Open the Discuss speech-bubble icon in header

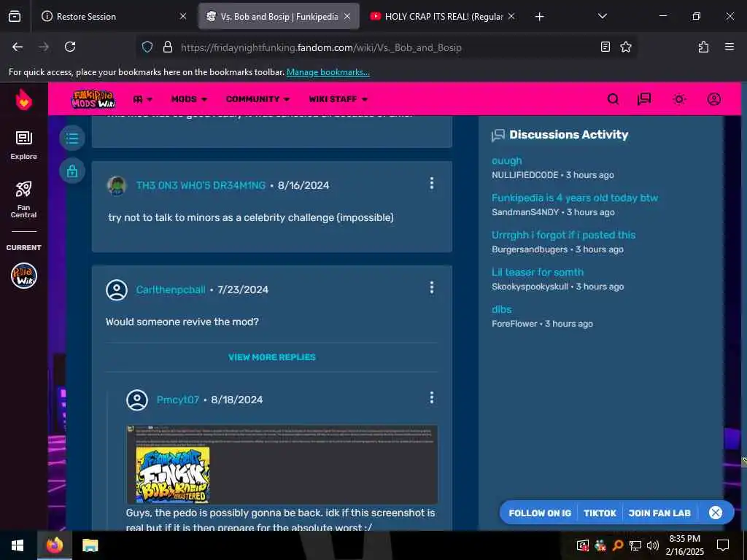[x=644, y=99]
